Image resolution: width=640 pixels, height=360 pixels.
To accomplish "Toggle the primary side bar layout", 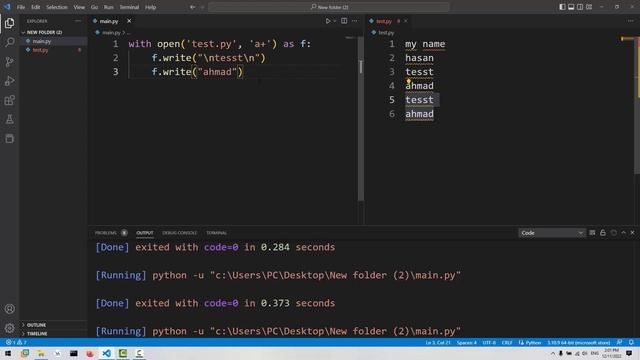I will (562, 7).
